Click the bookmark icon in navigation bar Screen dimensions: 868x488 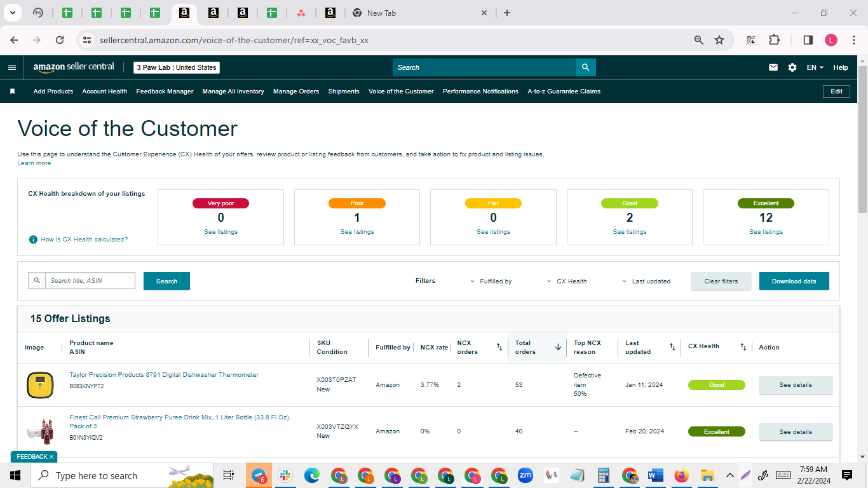[x=12, y=91]
